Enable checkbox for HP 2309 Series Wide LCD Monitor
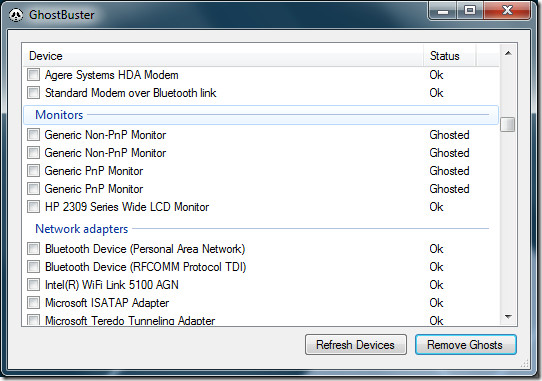Viewport: 542px width, 381px height. (34, 206)
